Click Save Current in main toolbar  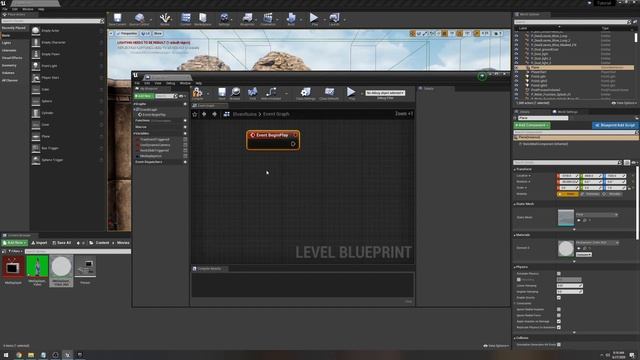click(x=117, y=19)
